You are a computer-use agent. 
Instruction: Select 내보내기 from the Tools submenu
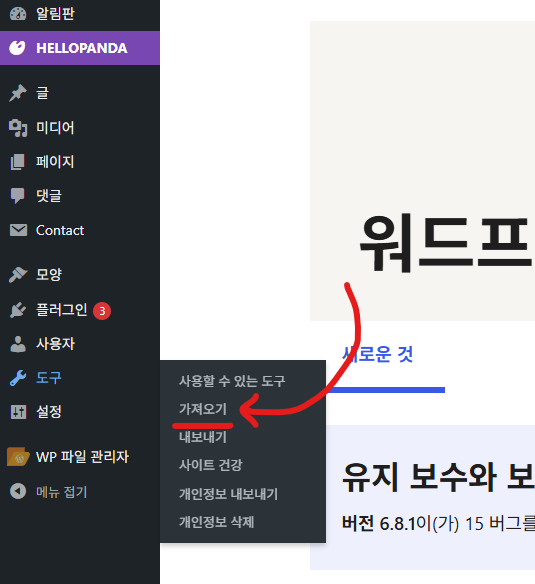tap(203, 437)
